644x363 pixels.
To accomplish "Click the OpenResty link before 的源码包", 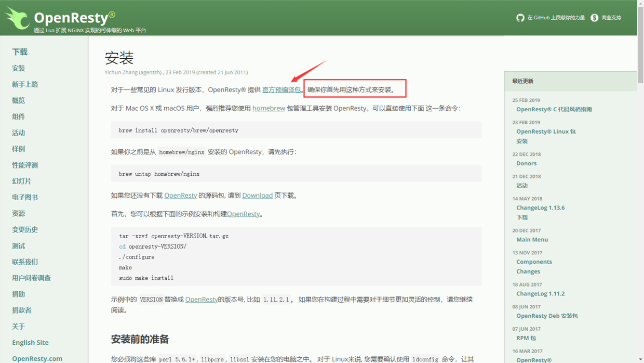I will [181, 196].
